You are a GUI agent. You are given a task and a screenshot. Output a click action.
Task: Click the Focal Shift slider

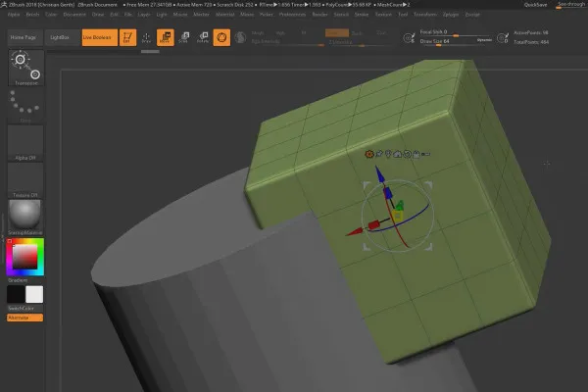455,33
